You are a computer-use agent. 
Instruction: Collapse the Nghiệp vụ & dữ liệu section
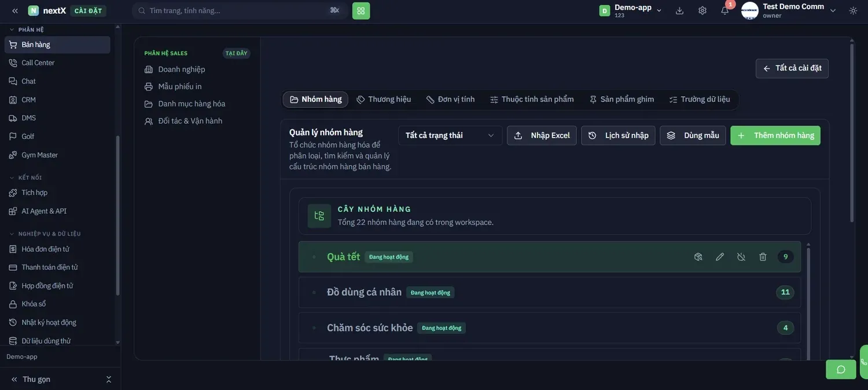tap(45, 234)
